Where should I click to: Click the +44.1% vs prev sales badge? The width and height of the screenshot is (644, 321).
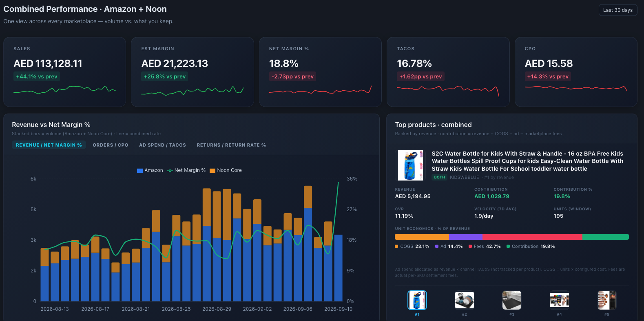point(37,76)
